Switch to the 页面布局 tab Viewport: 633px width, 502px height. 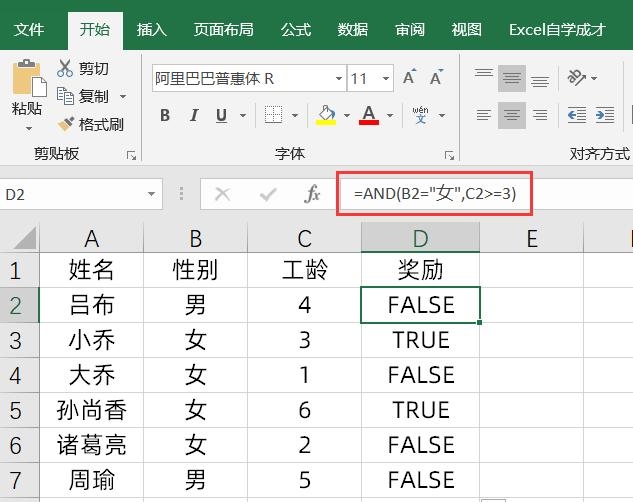tap(223, 29)
